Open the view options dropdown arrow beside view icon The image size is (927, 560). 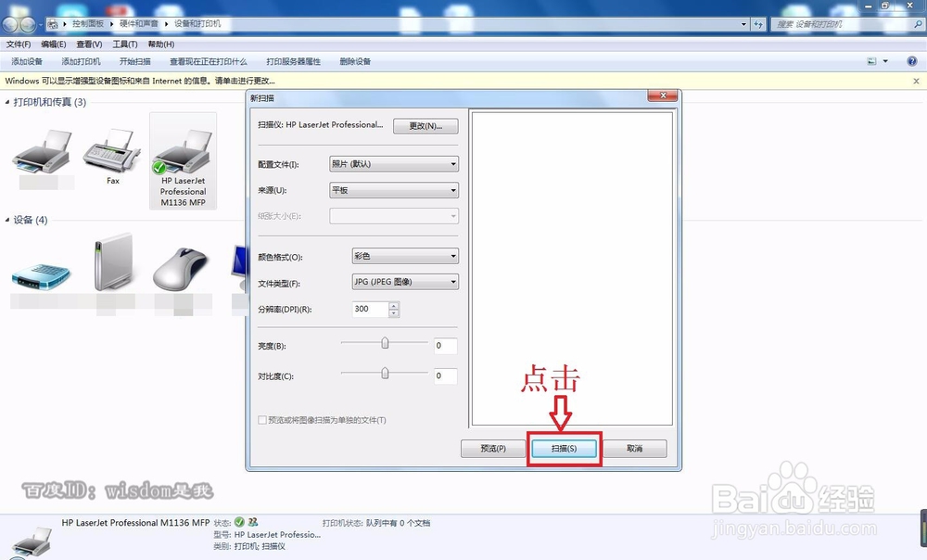[x=885, y=61]
